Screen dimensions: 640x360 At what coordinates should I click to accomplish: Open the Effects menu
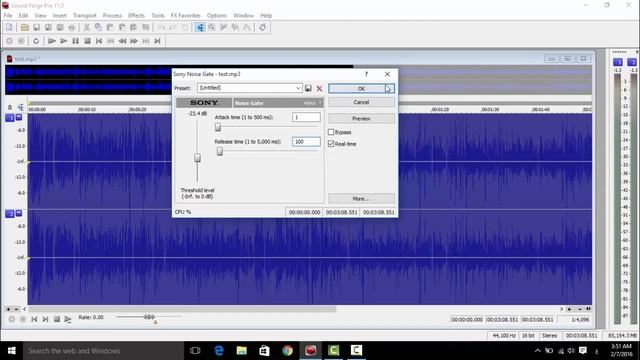[x=136, y=16]
